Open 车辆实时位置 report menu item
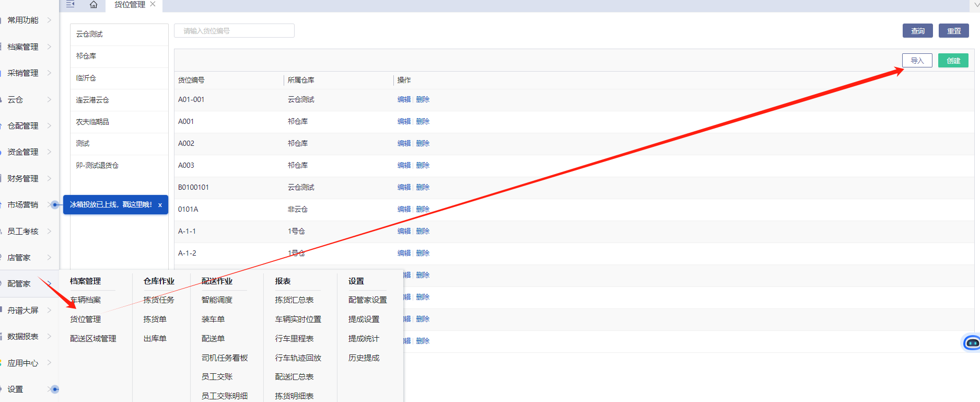The height and width of the screenshot is (402, 980). pos(298,319)
